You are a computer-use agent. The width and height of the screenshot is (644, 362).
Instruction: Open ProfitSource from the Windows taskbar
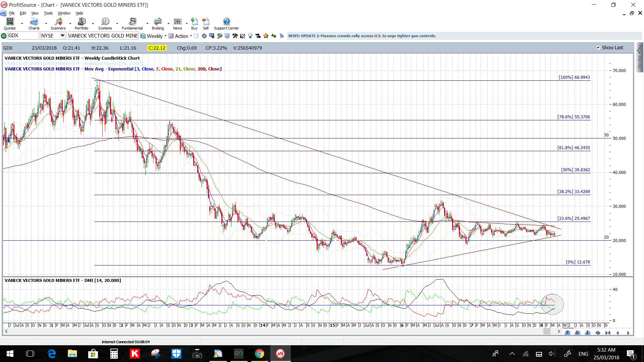click(x=280, y=354)
